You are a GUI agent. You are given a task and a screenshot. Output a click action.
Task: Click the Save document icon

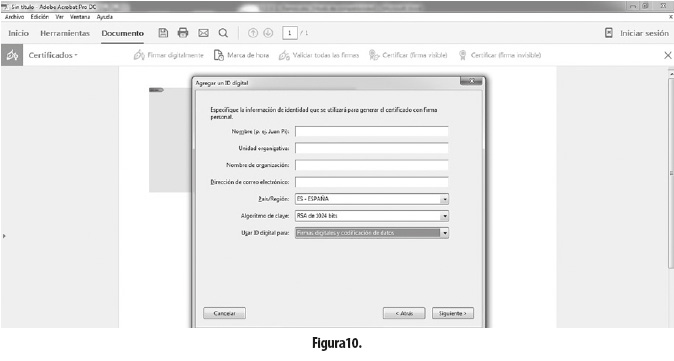pos(163,33)
